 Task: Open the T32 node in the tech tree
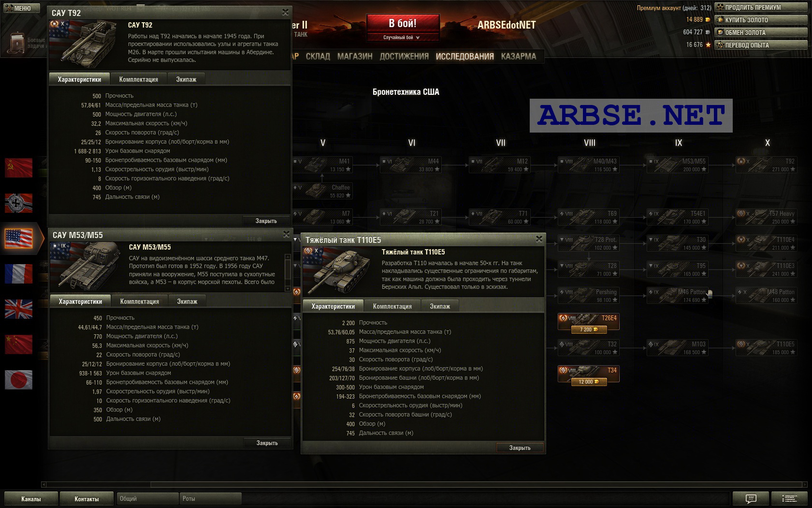click(x=588, y=348)
